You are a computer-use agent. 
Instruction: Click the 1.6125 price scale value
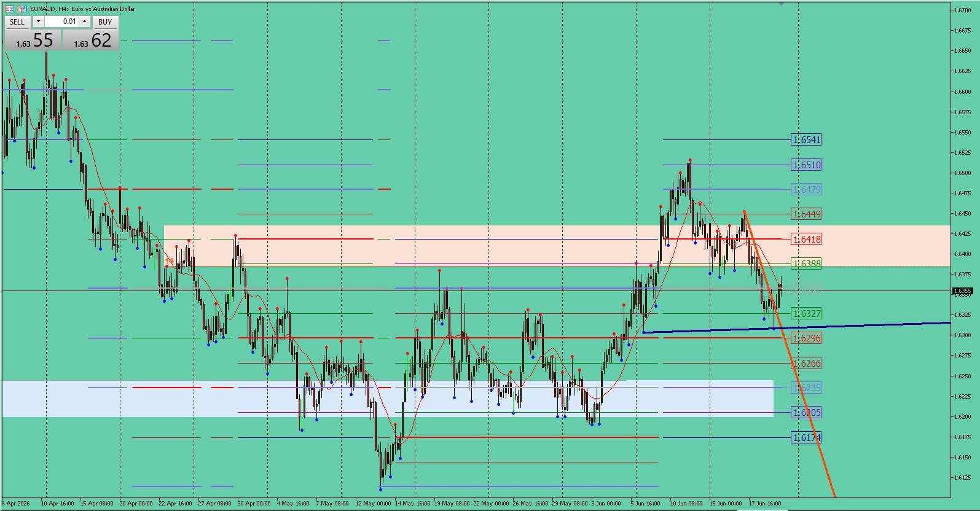point(962,477)
